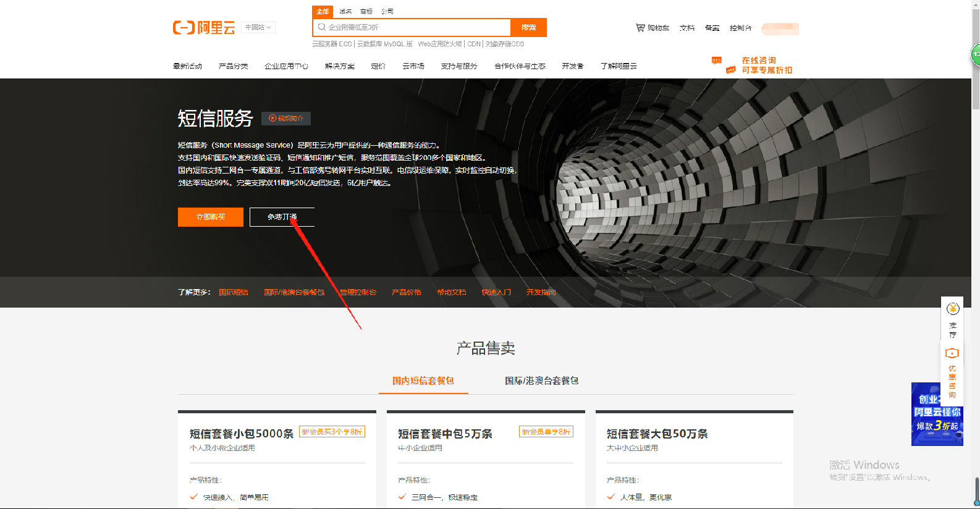Open the 文档 top link
This screenshot has height=509, width=980.
coord(687,28)
